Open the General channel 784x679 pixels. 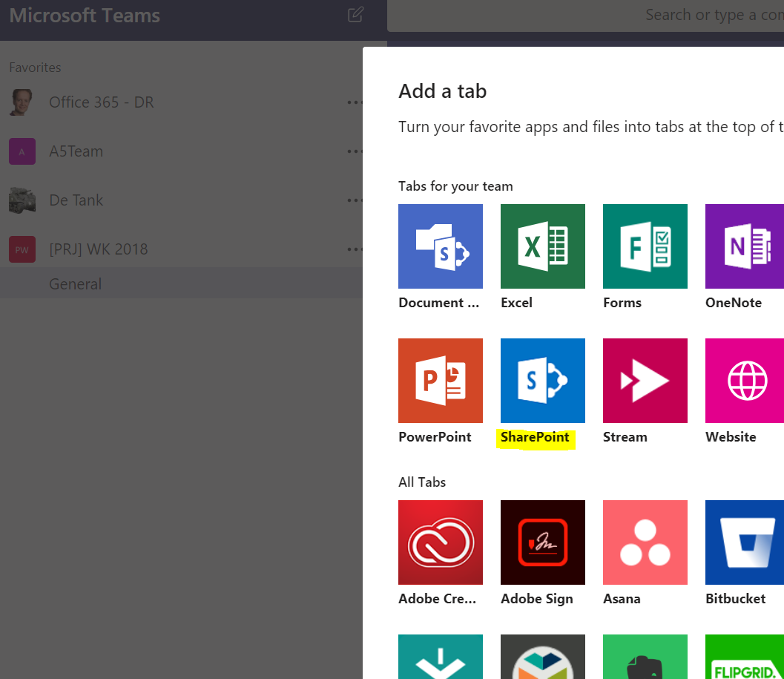click(x=181, y=283)
